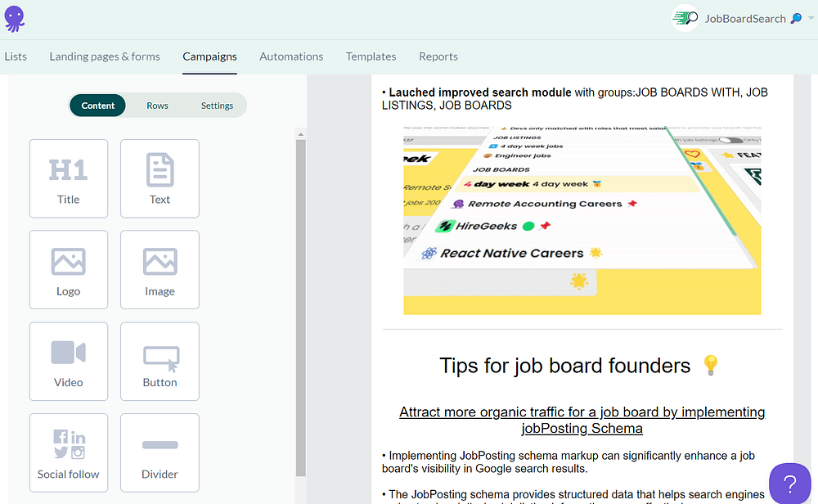The height and width of the screenshot is (504, 818).
Task: Add a Divider content block
Action: tap(160, 453)
